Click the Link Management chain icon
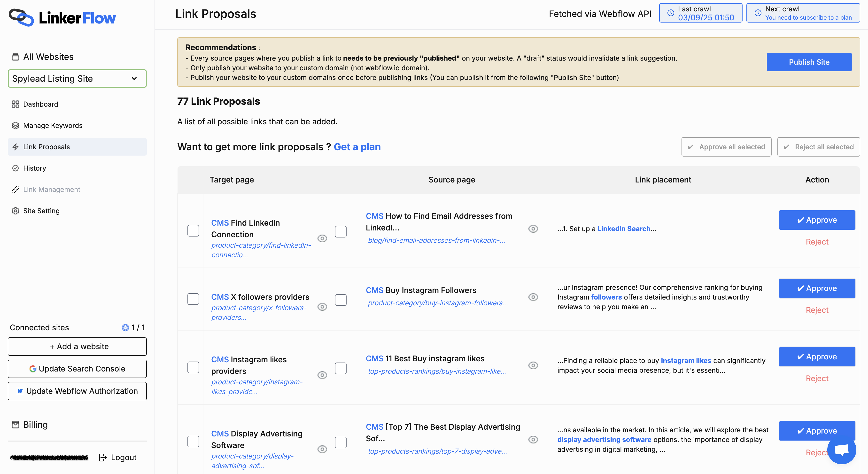The image size is (868, 474). coord(15,189)
